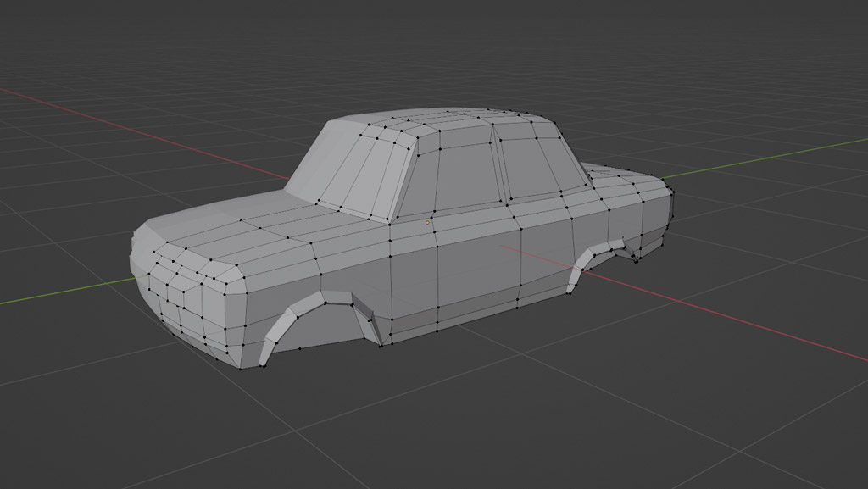Select the hood surface of the car
Viewport: 868px width, 489px height.
pos(254,225)
